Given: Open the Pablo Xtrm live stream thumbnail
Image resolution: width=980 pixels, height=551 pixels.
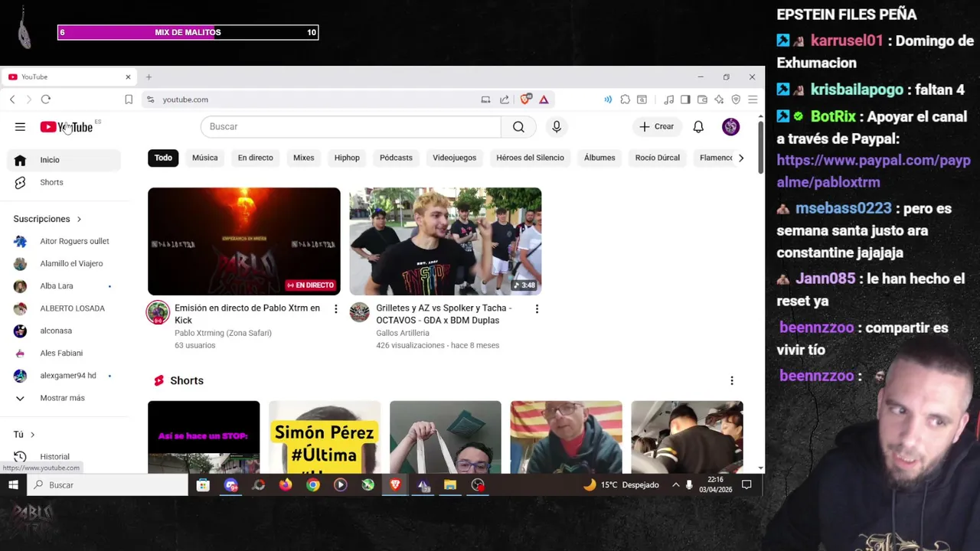Looking at the screenshot, I should [x=243, y=241].
